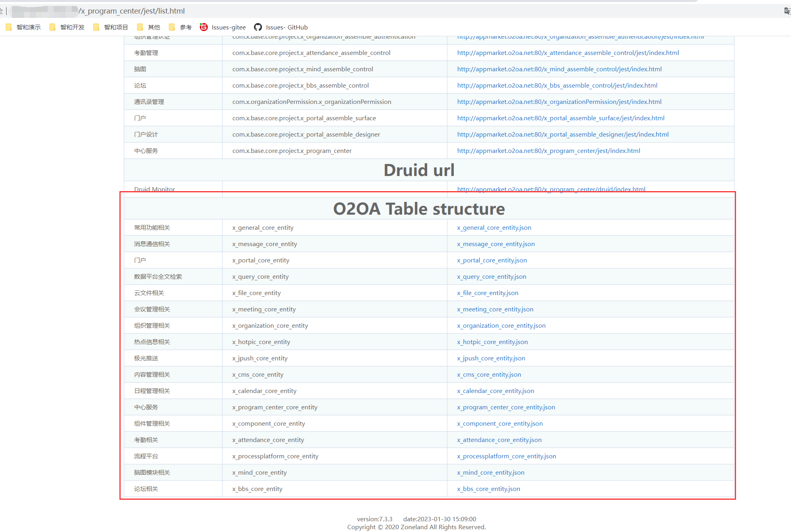The height and width of the screenshot is (532, 791).
Task: Open x_portal_core_entity.json link
Action: tap(492, 260)
